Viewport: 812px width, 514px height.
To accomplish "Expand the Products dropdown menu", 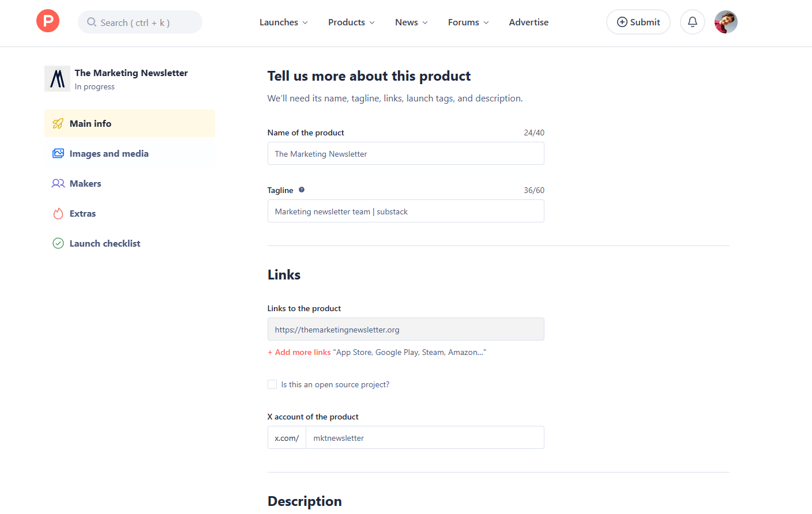I will coord(352,22).
